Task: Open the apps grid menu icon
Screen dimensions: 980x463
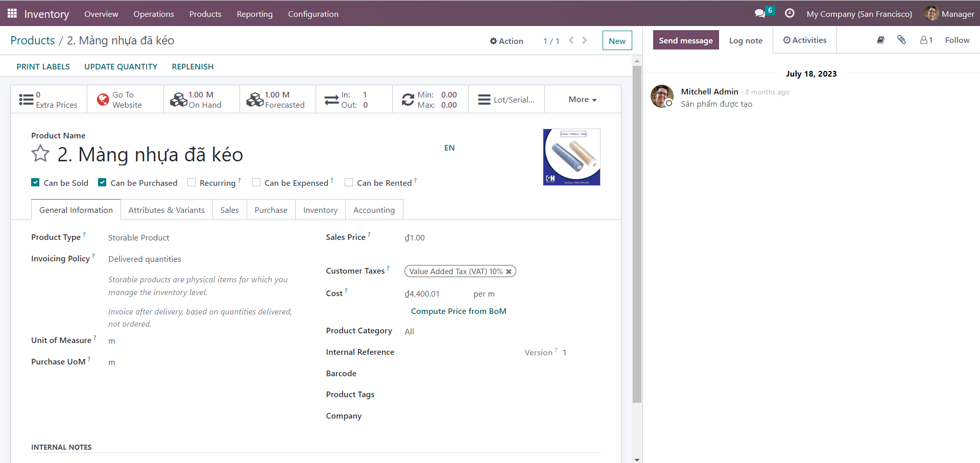Action: click(12, 14)
